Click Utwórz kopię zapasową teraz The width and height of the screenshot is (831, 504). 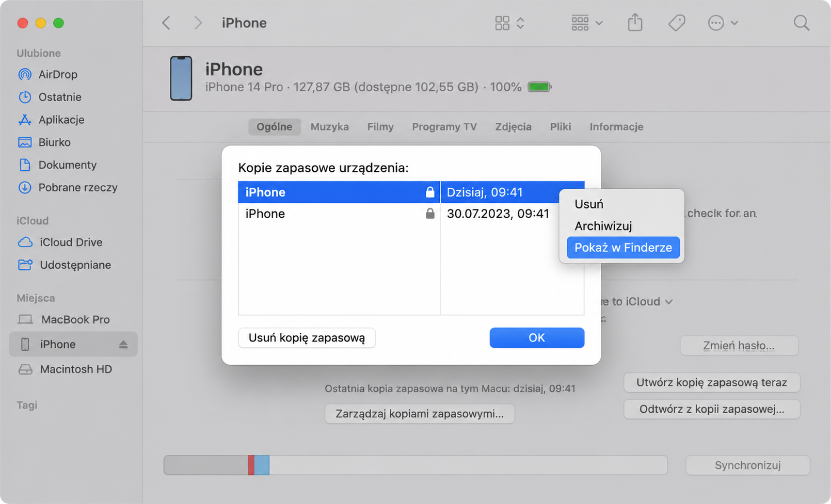(712, 383)
